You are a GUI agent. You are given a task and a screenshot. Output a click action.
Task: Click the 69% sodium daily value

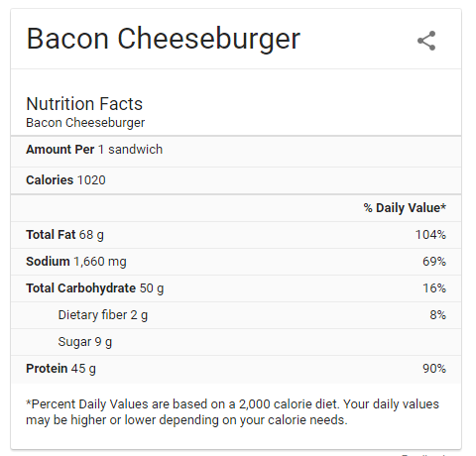pyautogui.click(x=434, y=262)
